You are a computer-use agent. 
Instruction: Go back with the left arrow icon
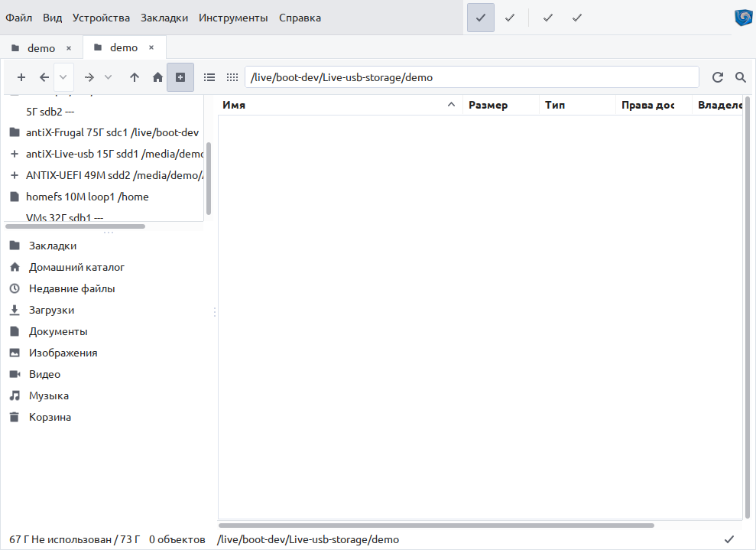(x=44, y=77)
